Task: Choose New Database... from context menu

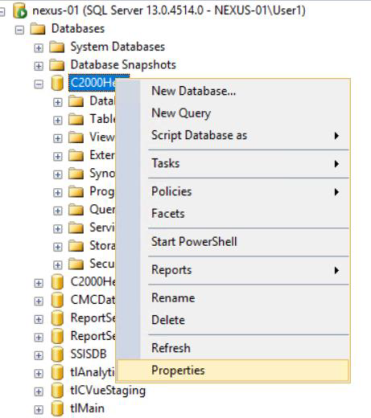Action: [x=233, y=91]
